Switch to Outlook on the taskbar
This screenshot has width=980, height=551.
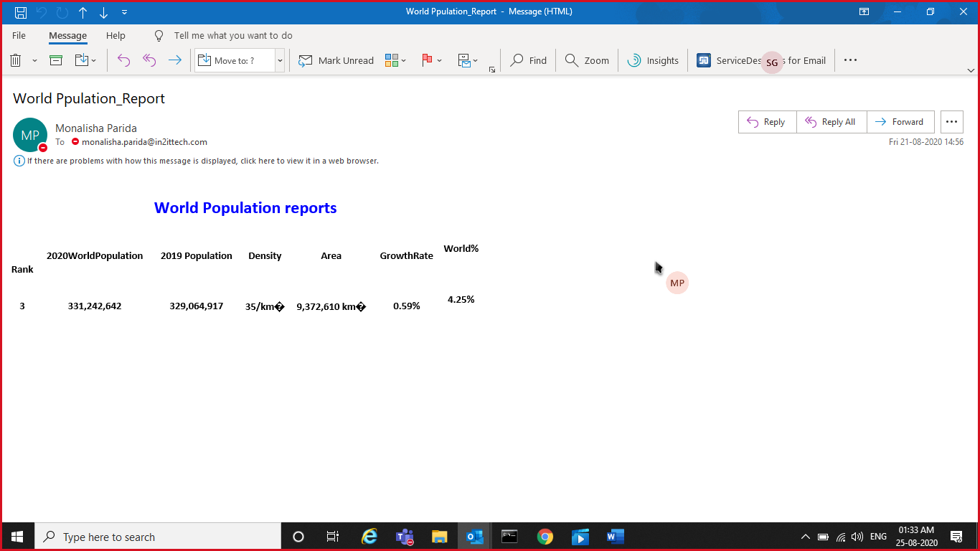[x=475, y=537]
